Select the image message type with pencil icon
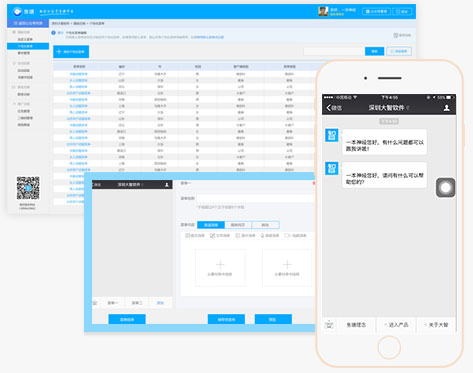The width and height of the screenshot is (473, 373). pos(220,236)
